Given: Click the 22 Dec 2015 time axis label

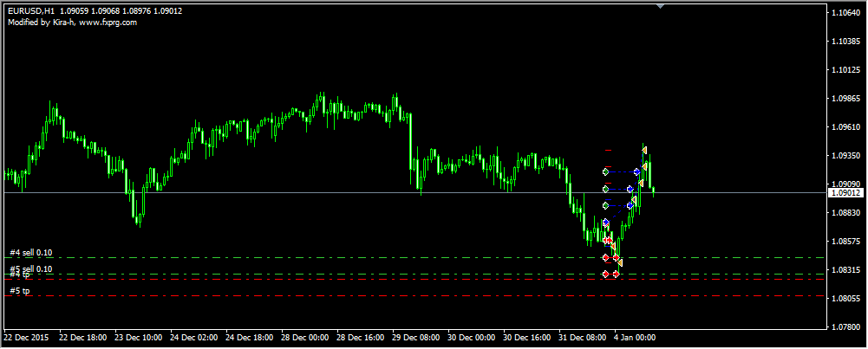Looking at the screenshot, I should click(28, 337).
